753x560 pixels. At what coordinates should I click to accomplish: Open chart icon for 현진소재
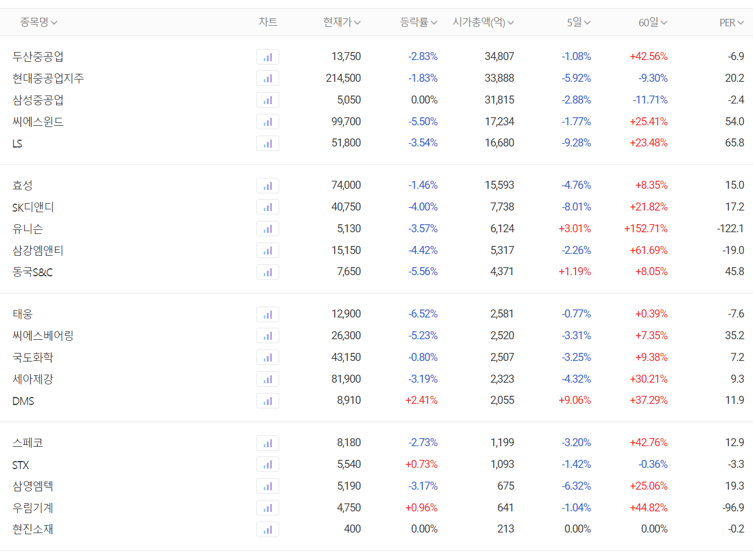click(268, 530)
